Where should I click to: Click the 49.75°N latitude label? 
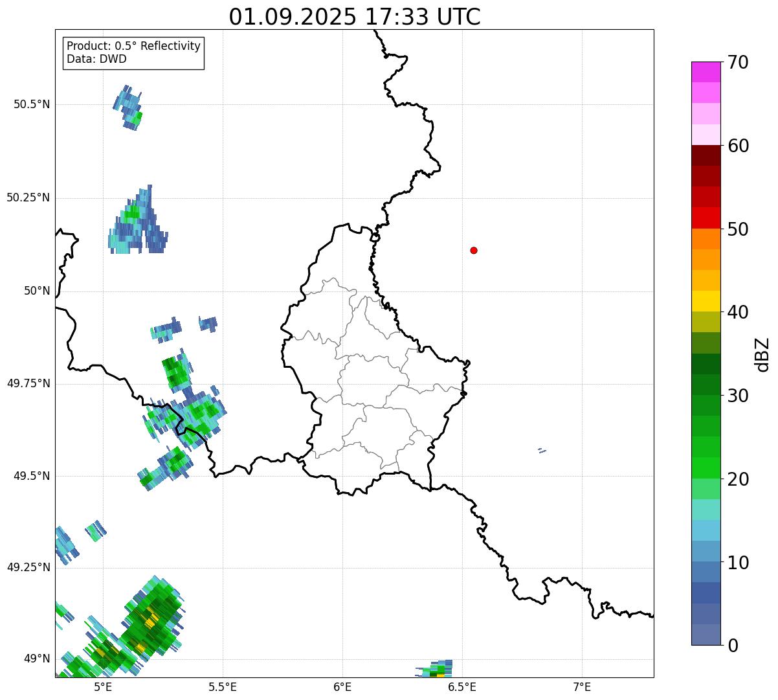pos(28,383)
